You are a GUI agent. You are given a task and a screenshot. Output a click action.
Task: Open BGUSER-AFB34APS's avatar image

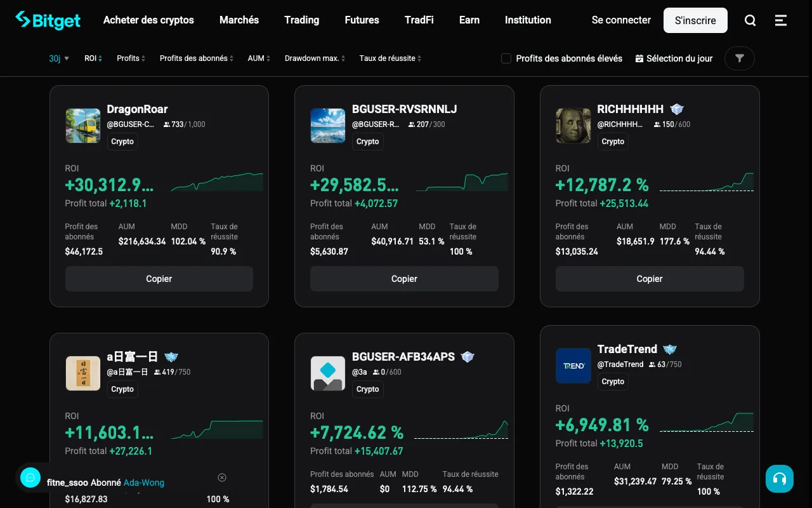[x=328, y=373]
